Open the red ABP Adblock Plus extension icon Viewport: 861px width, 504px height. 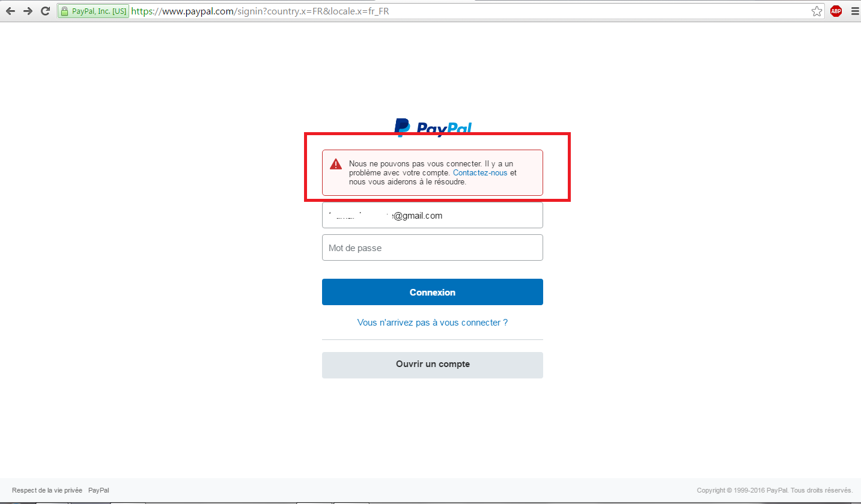(836, 11)
